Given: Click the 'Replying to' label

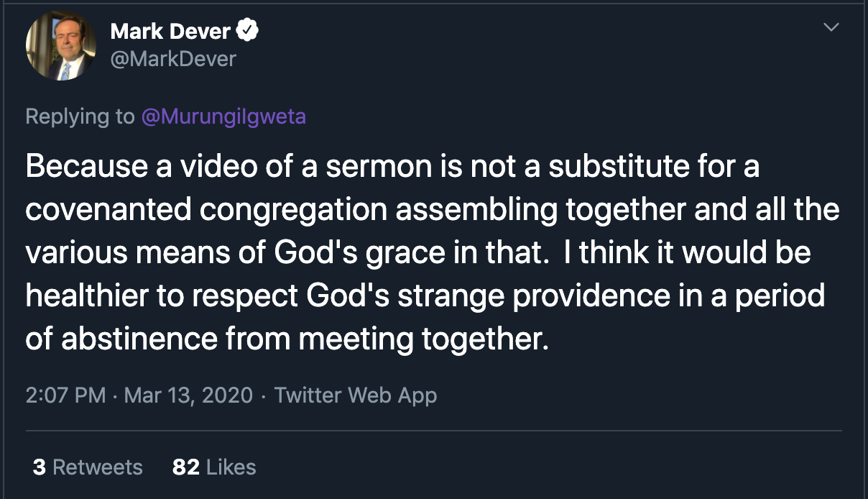Looking at the screenshot, I should coord(80,116).
